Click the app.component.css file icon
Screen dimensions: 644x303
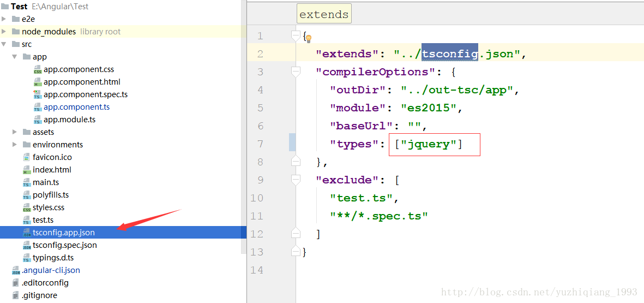[x=38, y=69]
